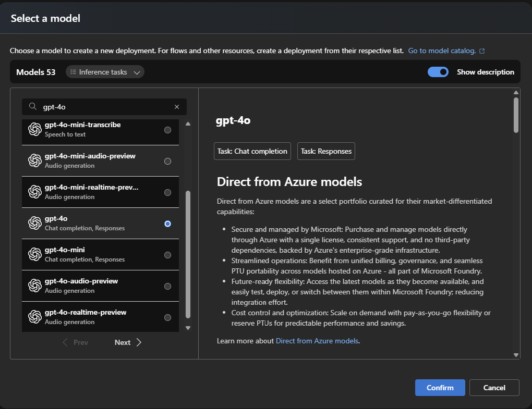The image size is (532, 409).
Task: Click the Task: Responses tag
Action: 326,151
